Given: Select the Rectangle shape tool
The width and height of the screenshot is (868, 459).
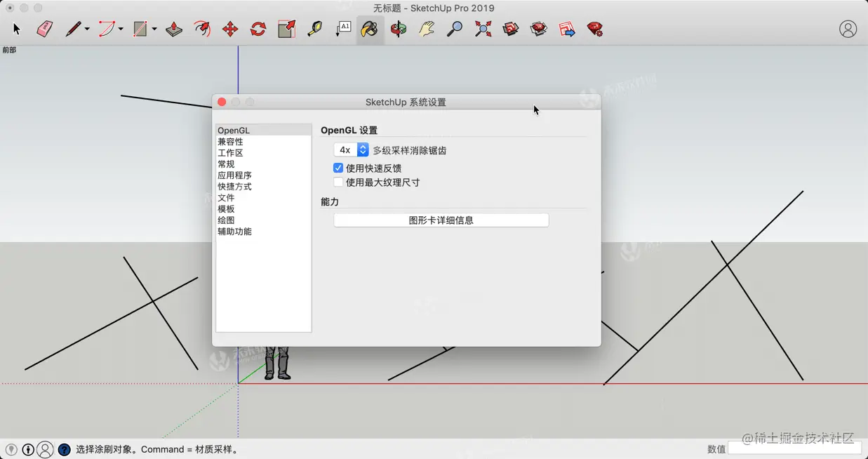Looking at the screenshot, I should pos(140,29).
